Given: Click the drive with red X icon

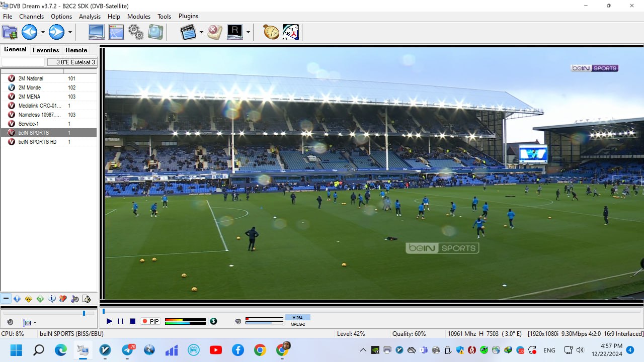Looking at the screenshot, I should 215,32.
